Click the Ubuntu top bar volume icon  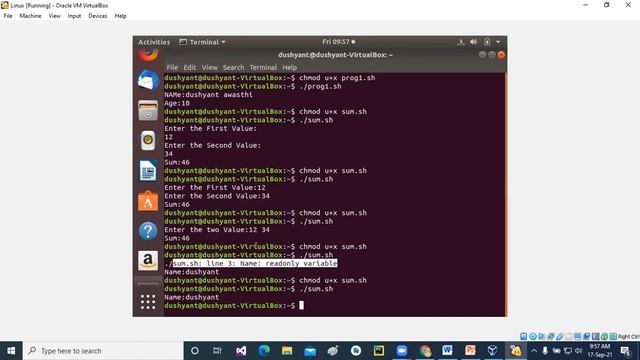[473, 42]
